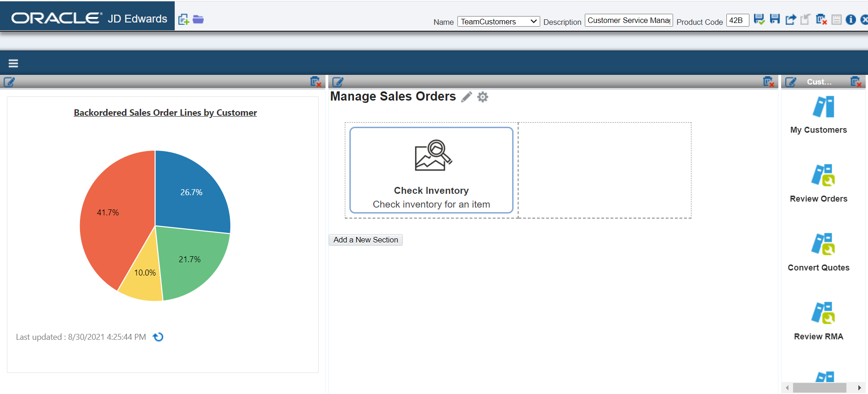Click the blue information icon

coord(851,19)
